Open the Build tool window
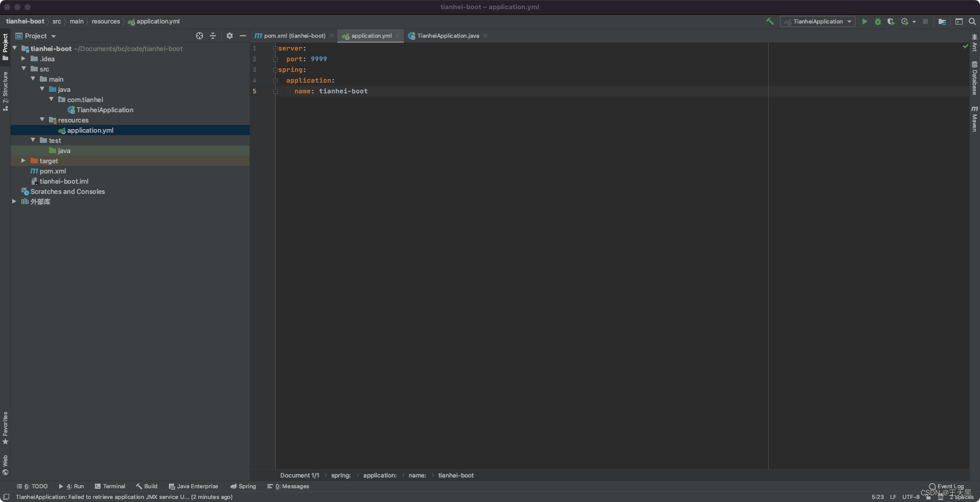Viewport: 980px width, 502px height. [x=146, y=486]
